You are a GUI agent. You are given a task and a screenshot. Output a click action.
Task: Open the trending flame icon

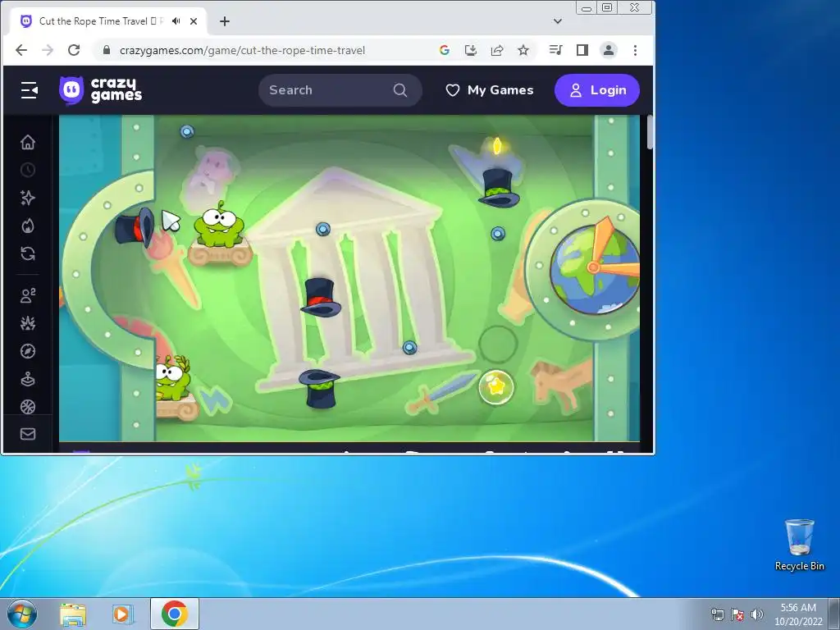28,226
